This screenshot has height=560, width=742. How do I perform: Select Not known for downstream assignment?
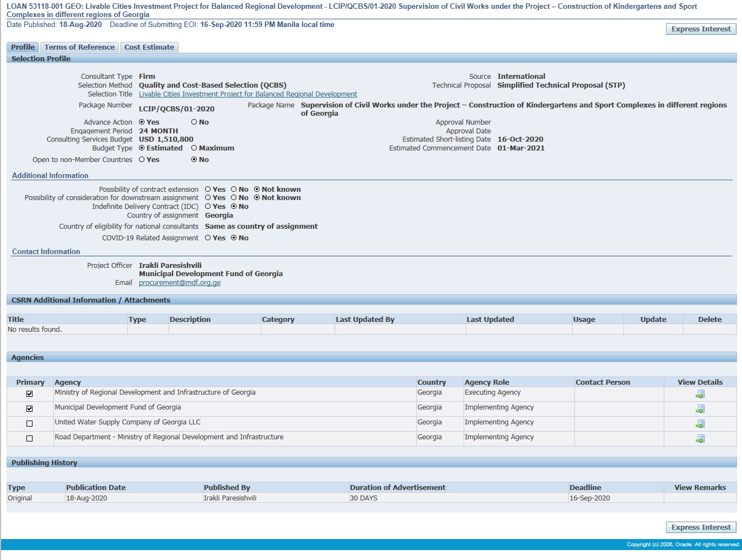click(x=257, y=198)
